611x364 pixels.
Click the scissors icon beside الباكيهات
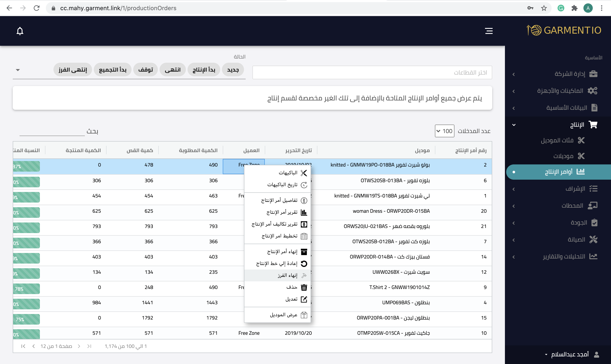click(x=304, y=173)
